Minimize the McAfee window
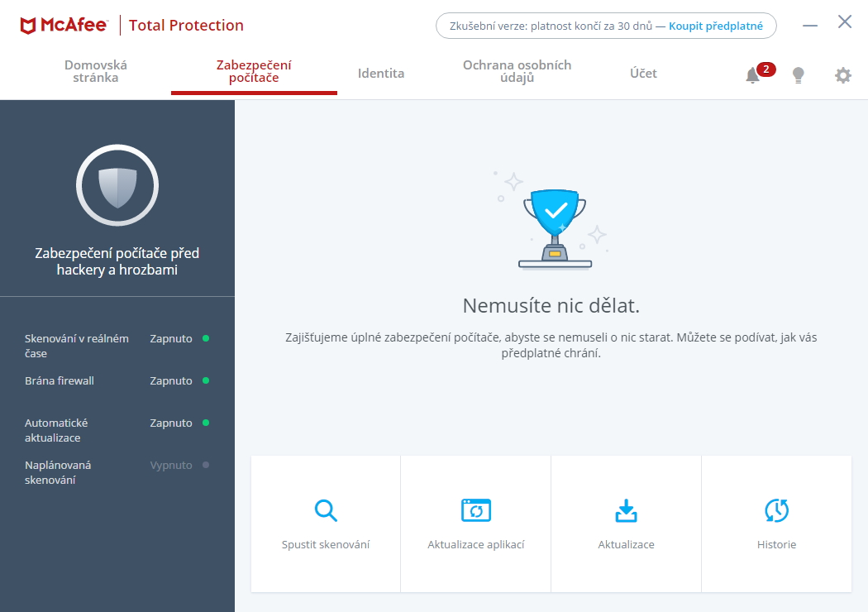Image resolution: width=868 pixels, height=612 pixels. [x=810, y=26]
